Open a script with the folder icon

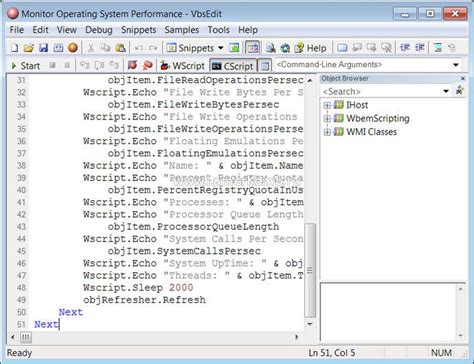pyautogui.click(x=29, y=48)
